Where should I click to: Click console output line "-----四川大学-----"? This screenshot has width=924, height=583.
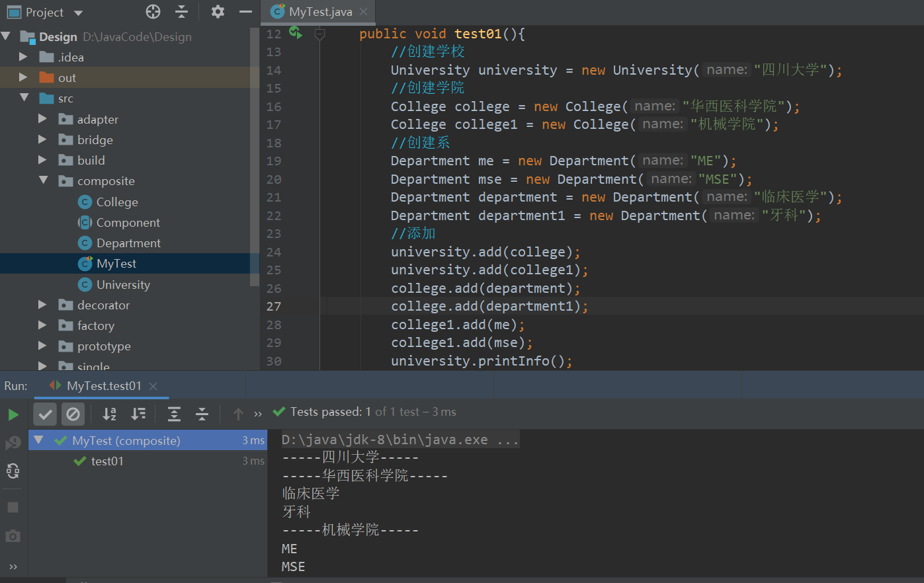[x=351, y=457]
